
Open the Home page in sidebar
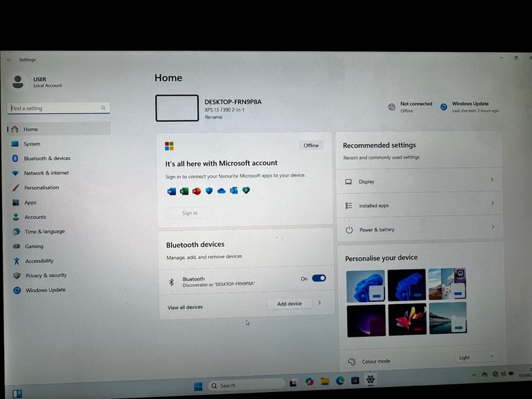pos(58,130)
